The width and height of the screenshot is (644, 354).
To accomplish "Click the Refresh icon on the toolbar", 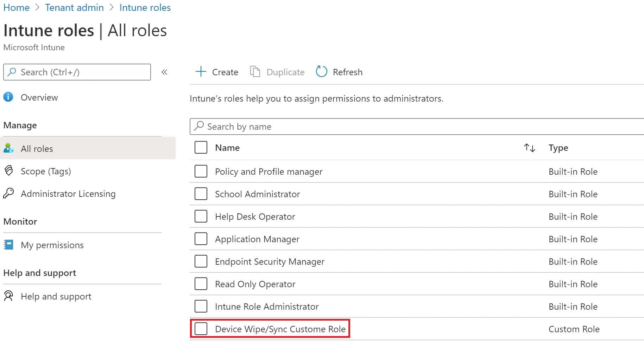I will (321, 71).
